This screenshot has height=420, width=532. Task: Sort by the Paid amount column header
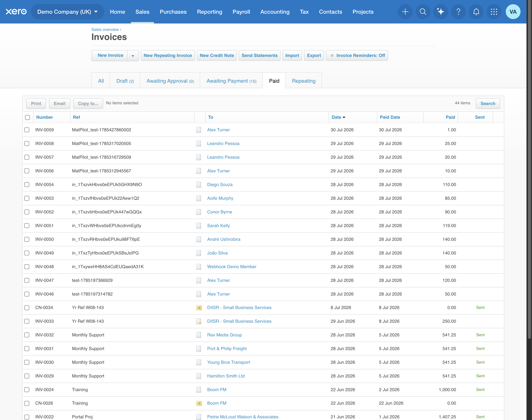click(450, 117)
